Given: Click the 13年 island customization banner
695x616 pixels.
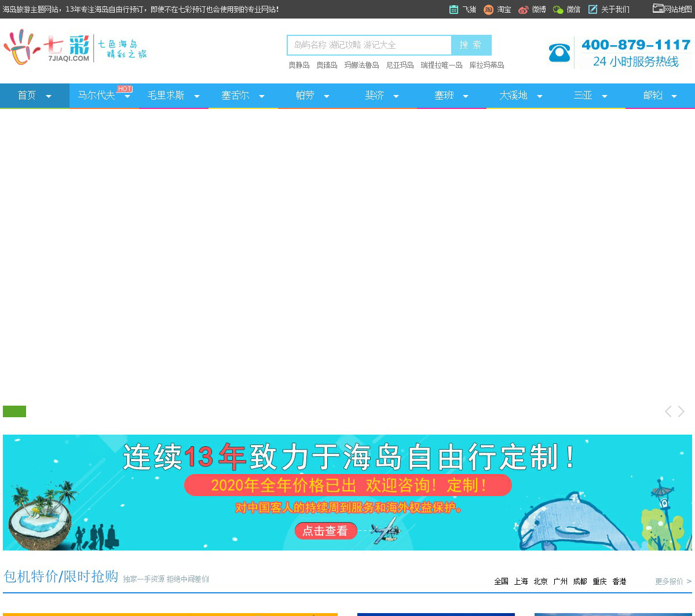Looking at the screenshot, I should [348, 493].
